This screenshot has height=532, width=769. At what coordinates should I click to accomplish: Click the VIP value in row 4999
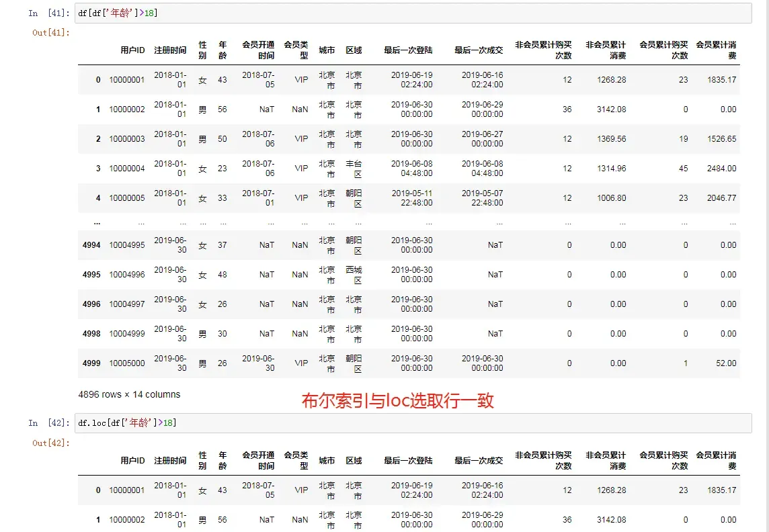[300, 363]
